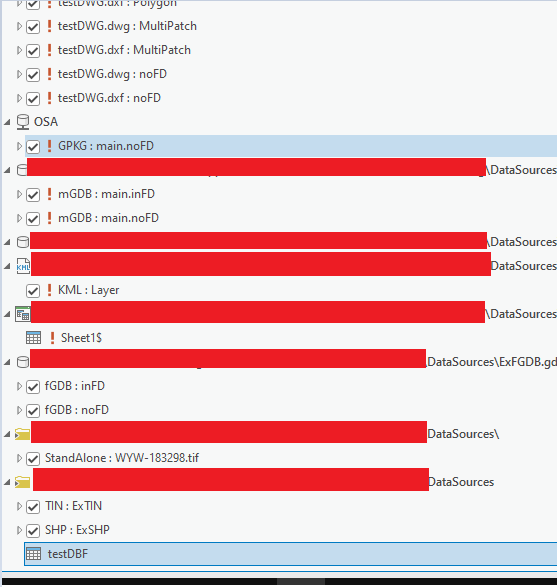Expand testDWG.dwg : MultiPatch layer

pos(19,26)
